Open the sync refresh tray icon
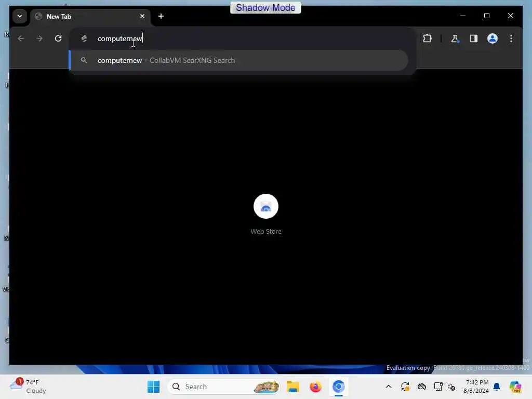532x399 pixels. (405, 387)
